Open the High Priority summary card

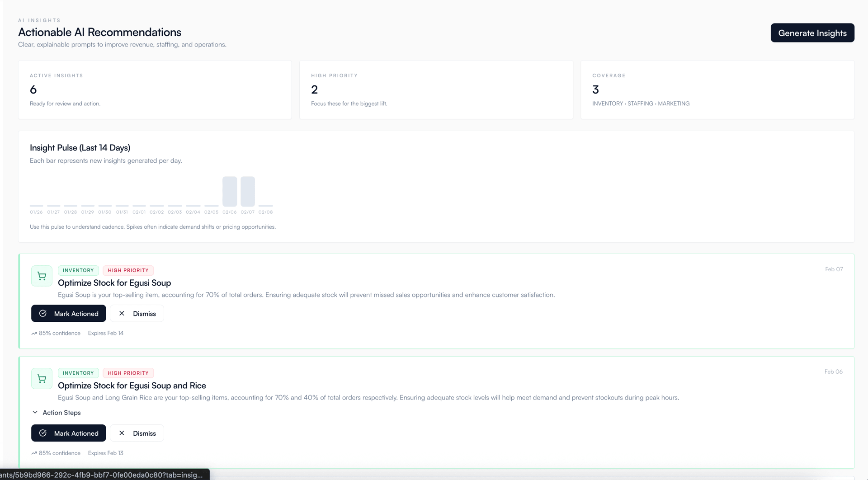(x=435, y=89)
